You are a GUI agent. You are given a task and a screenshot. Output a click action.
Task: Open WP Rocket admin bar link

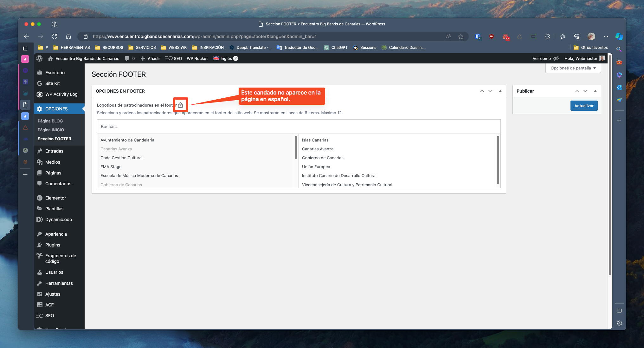click(197, 58)
